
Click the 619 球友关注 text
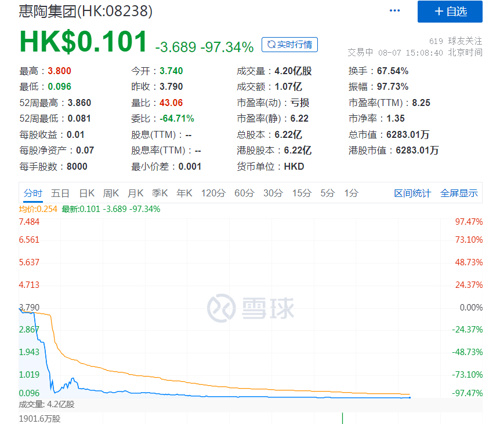tap(455, 41)
